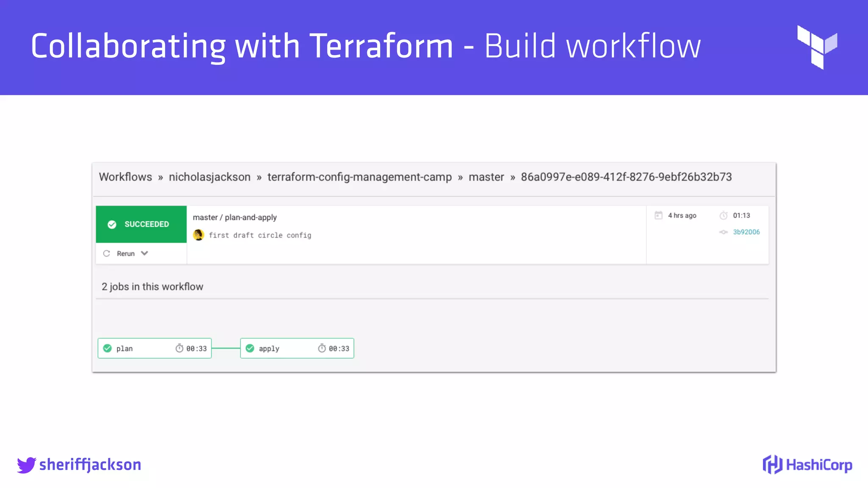
Task: Open the plan job box
Action: [155, 348]
